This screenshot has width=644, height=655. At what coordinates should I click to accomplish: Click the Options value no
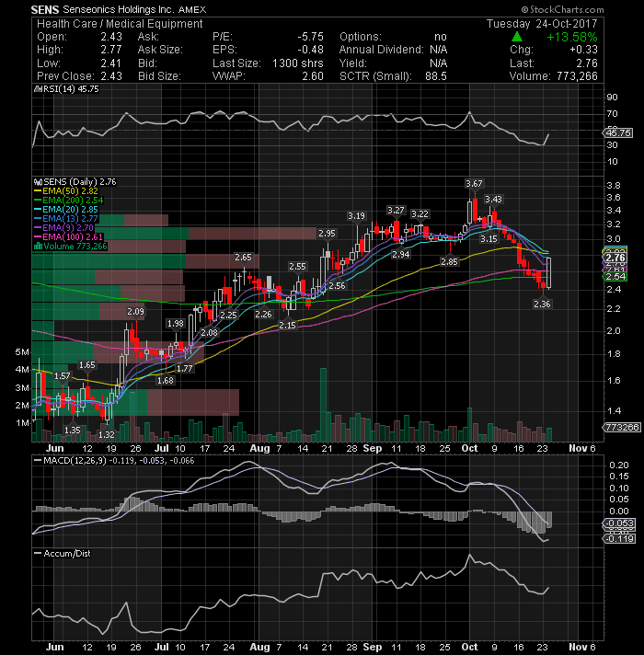(x=441, y=37)
